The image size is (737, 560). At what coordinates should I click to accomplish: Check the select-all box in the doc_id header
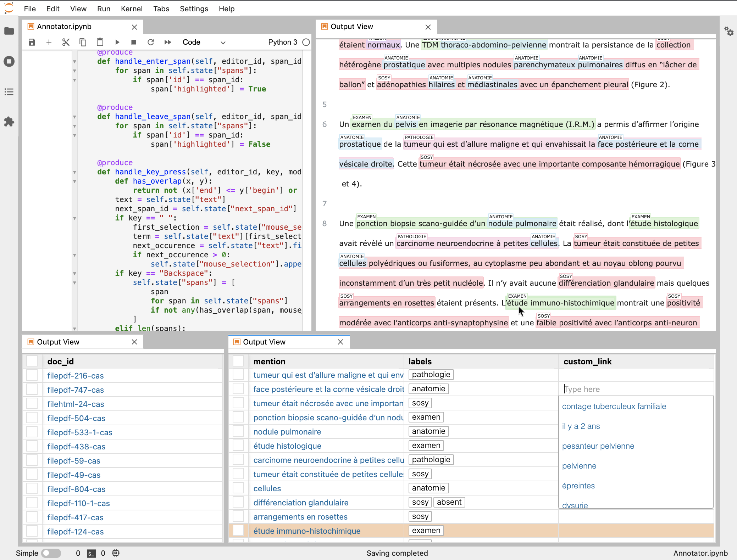(x=32, y=361)
